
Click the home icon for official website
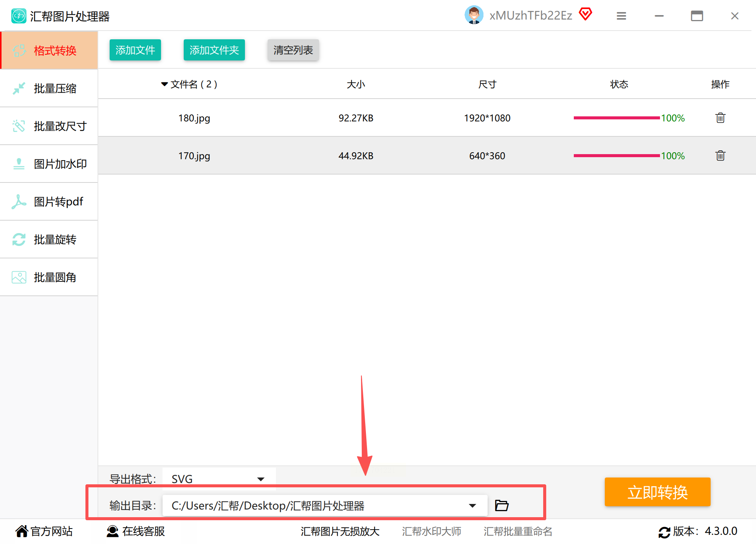pyautogui.click(x=22, y=531)
